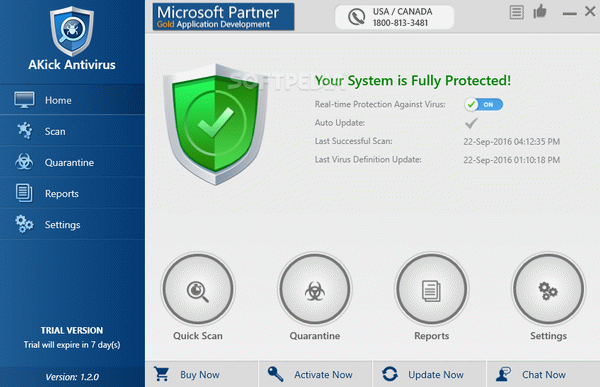Turn off Real-time Protection toggle
600x387 pixels.
(x=483, y=104)
